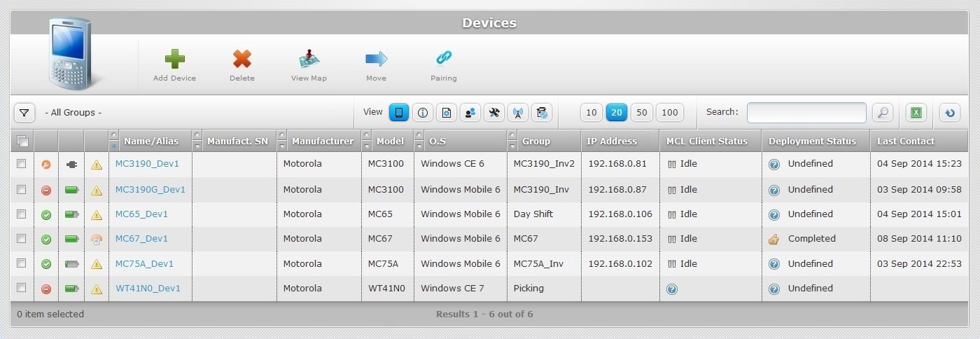Viewport: 980px width, 339px height.
Task: Switch to the users view icon
Action: point(470,113)
